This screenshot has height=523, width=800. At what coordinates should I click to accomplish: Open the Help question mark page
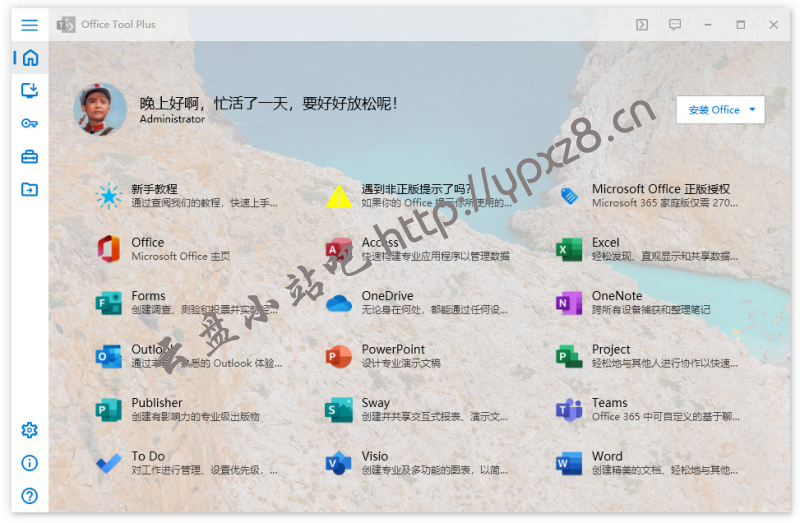[30, 496]
